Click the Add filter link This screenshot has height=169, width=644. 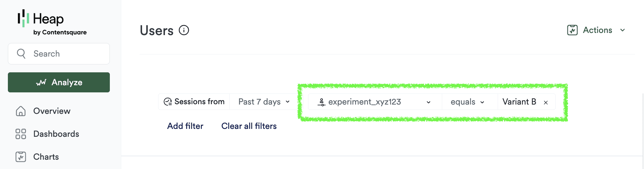click(x=185, y=126)
